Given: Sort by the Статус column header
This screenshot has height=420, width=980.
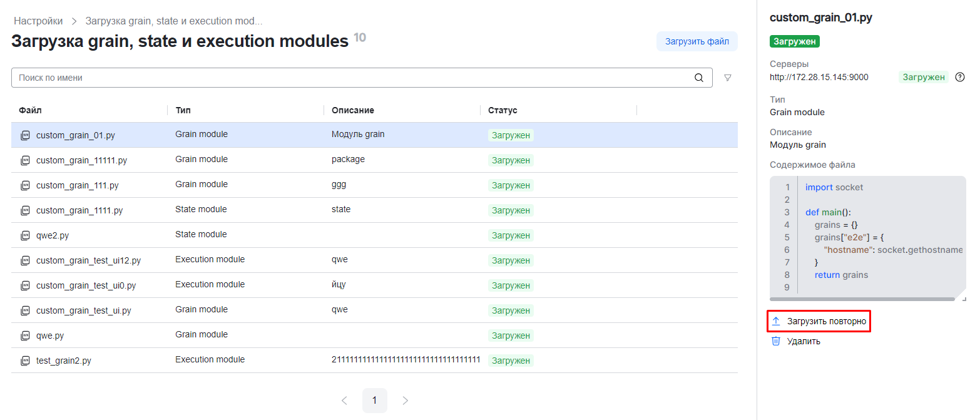Looking at the screenshot, I should (503, 110).
